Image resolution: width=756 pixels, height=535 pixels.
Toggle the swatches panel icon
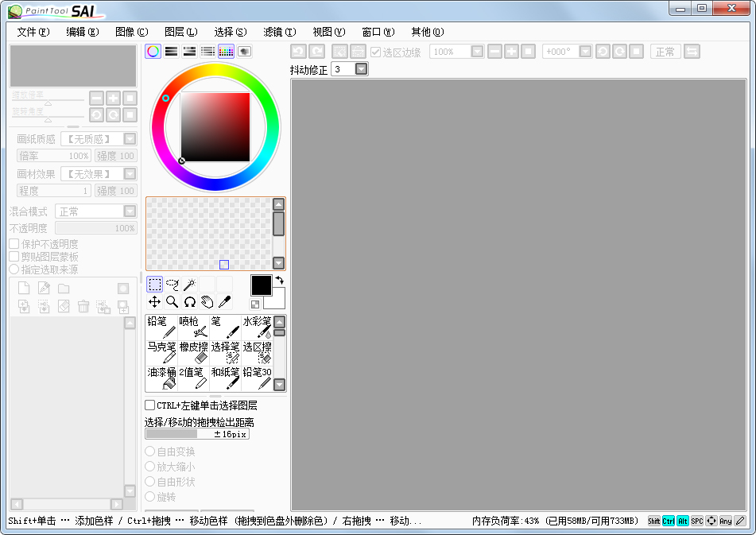tap(226, 52)
